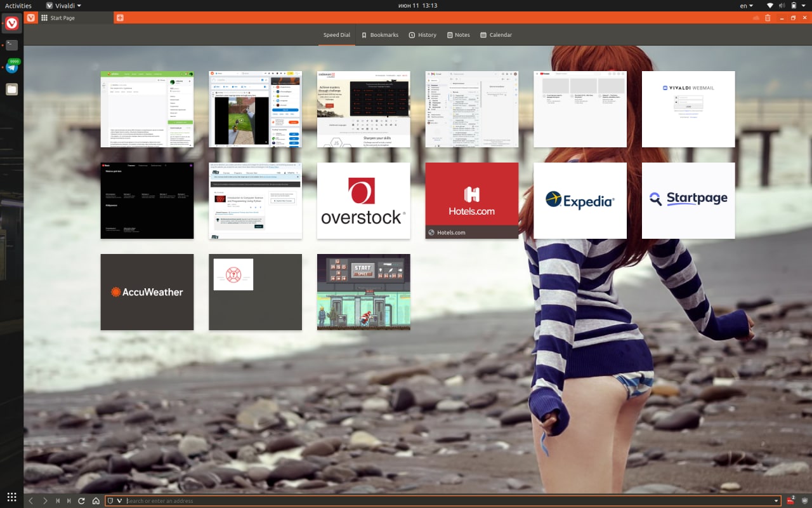Viewport: 812px width, 508px height.
Task: Click Activities in the top bar
Action: pos(18,6)
